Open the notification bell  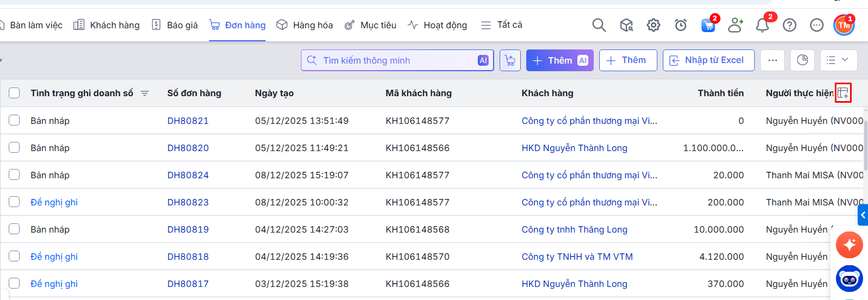coord(762,26)
